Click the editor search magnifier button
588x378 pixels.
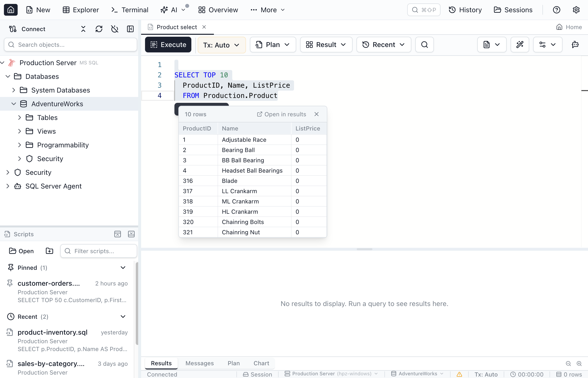(424, 45)
